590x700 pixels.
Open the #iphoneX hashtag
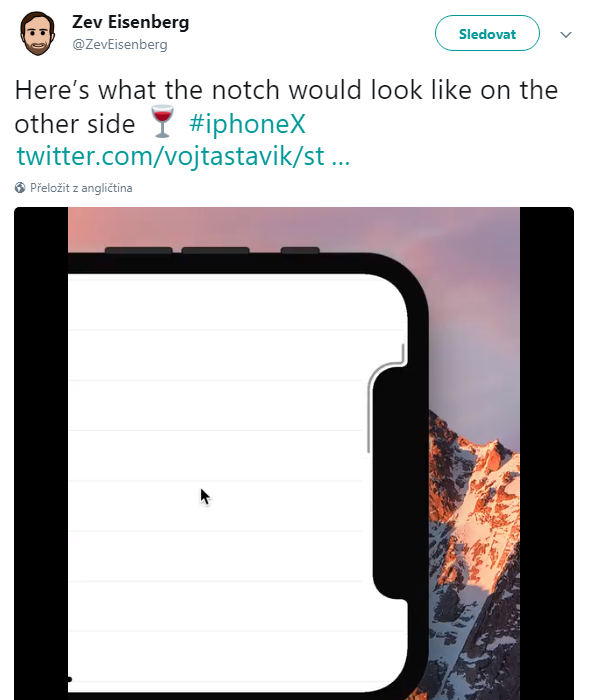(248, 124)
